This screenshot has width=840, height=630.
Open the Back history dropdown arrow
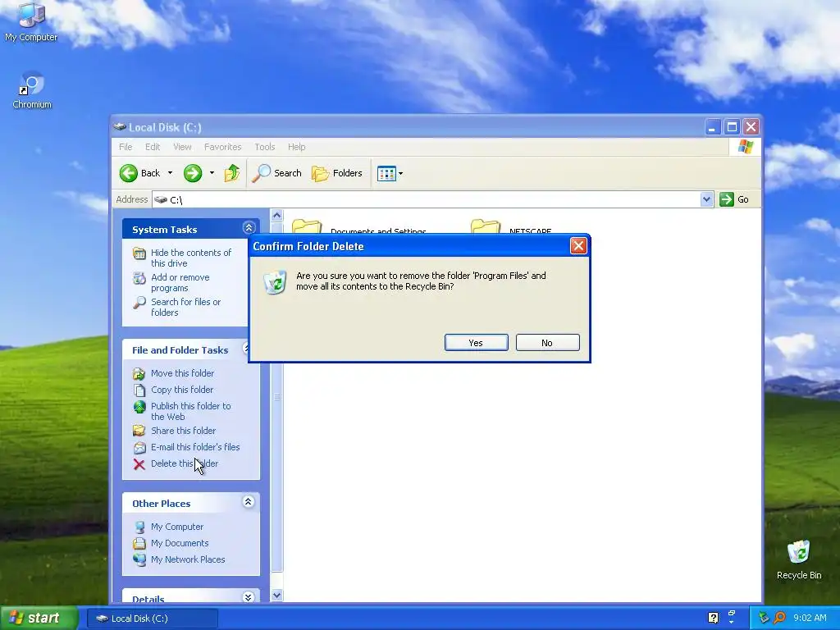coord(171,173)
